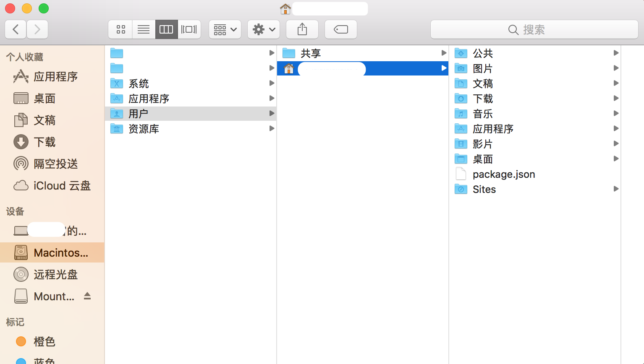This screenshot has height=364, width=644.
Task: Select the laptop device in sidebar
Action: click(52, 231)
